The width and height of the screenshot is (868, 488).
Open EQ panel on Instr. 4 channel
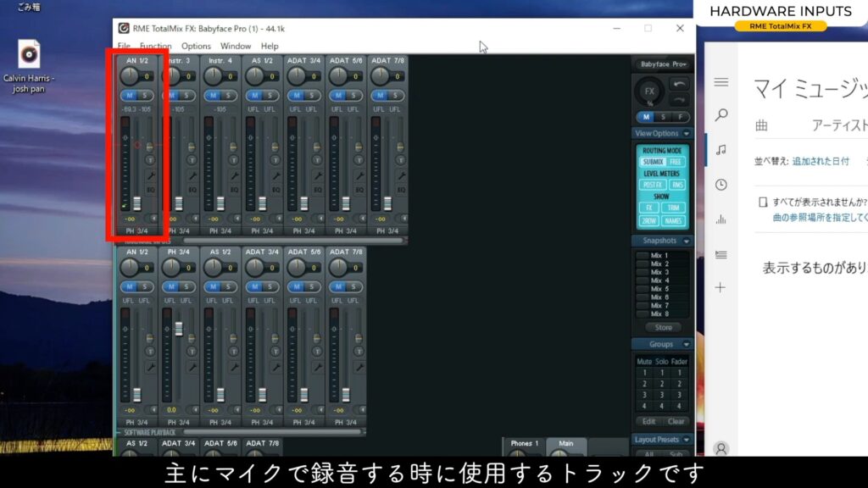[234, 190]
